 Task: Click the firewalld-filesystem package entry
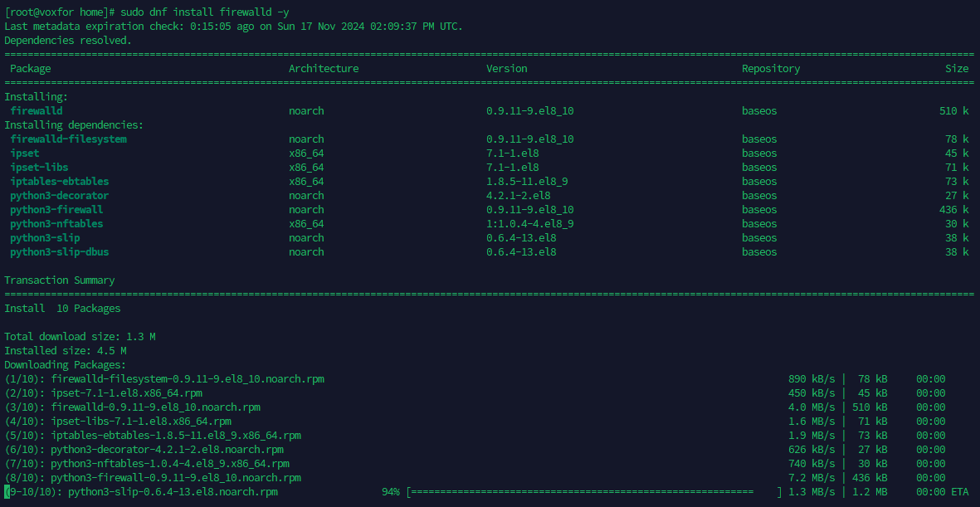coord(67,139)
